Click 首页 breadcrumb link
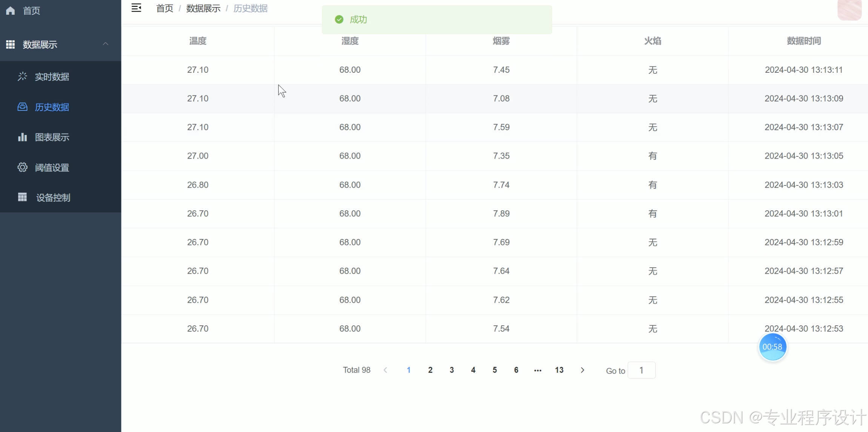This screenshot has height=432, width=868. (164, 8)
